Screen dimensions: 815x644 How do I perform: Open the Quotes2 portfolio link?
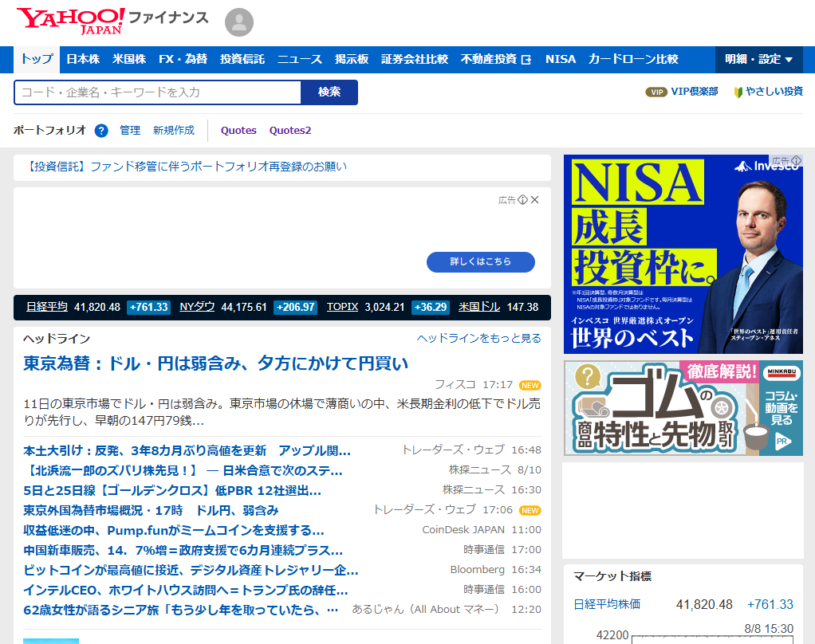tap(290, 131)
